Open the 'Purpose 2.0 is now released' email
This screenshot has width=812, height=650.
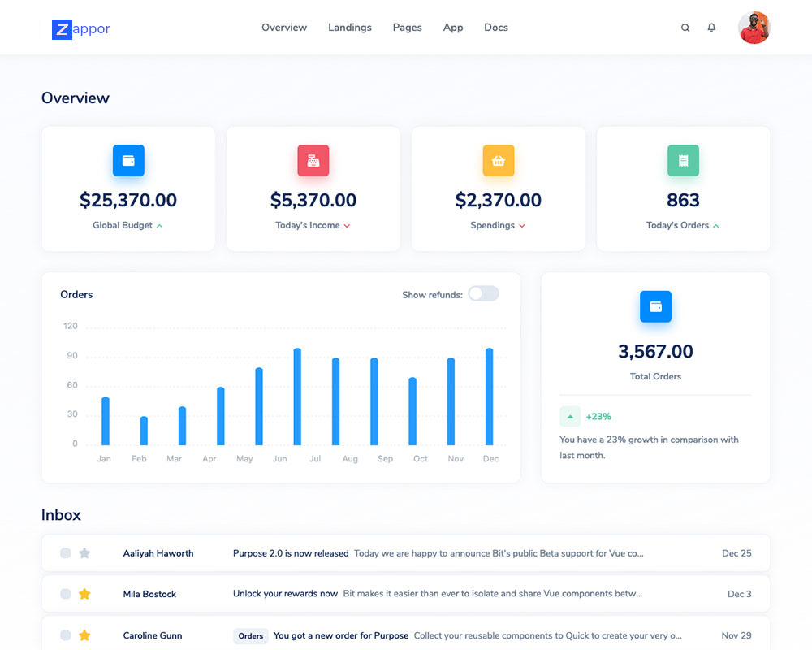click(x=291, y=553)
